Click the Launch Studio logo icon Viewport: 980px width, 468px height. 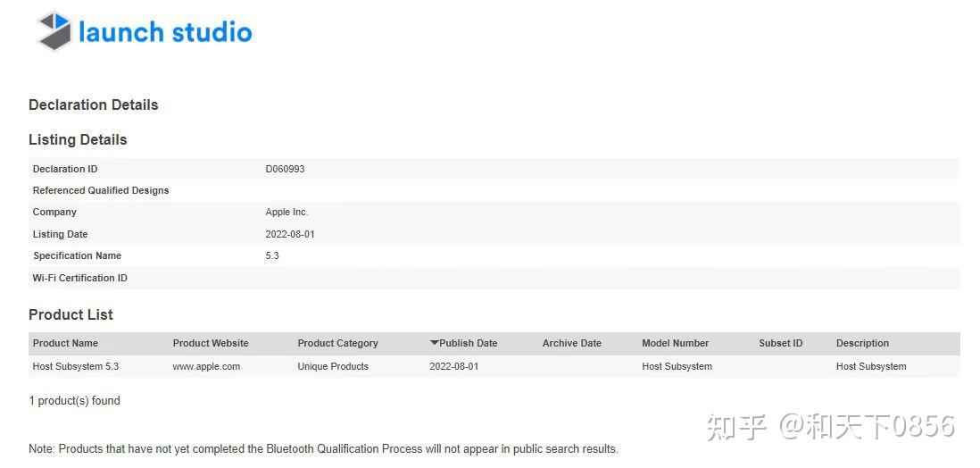(53, 30)
